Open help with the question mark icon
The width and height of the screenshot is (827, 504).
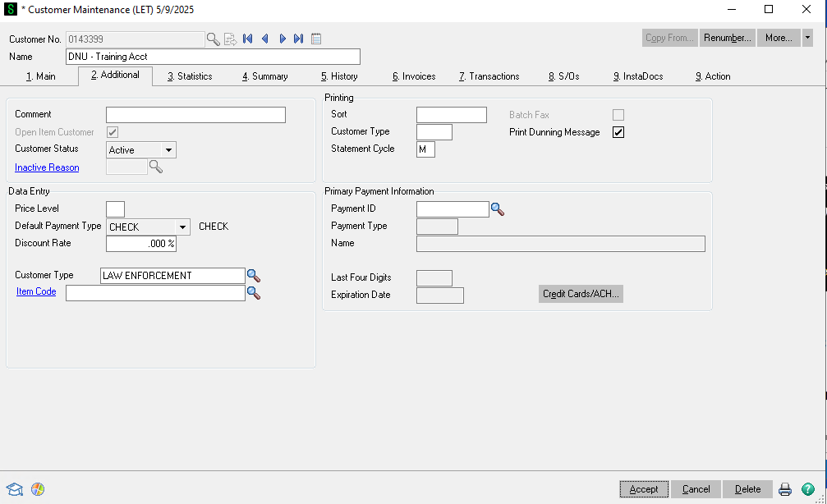pos(808,489)
